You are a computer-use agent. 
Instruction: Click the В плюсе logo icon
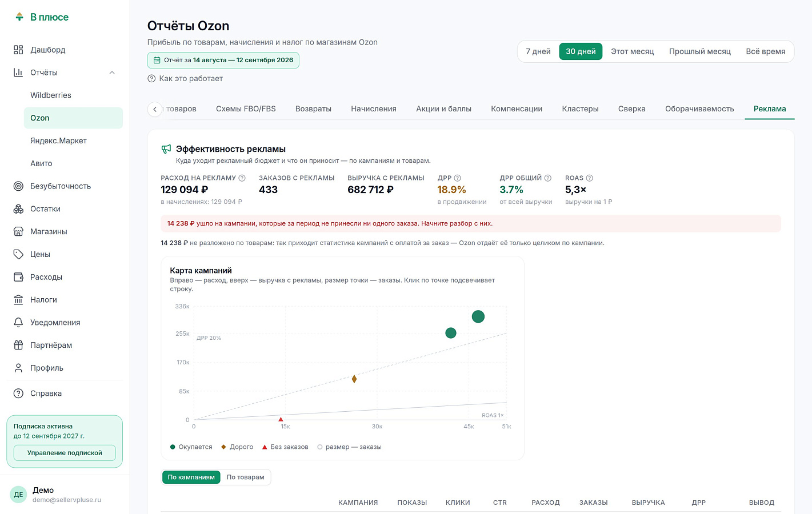pos(19,17)
